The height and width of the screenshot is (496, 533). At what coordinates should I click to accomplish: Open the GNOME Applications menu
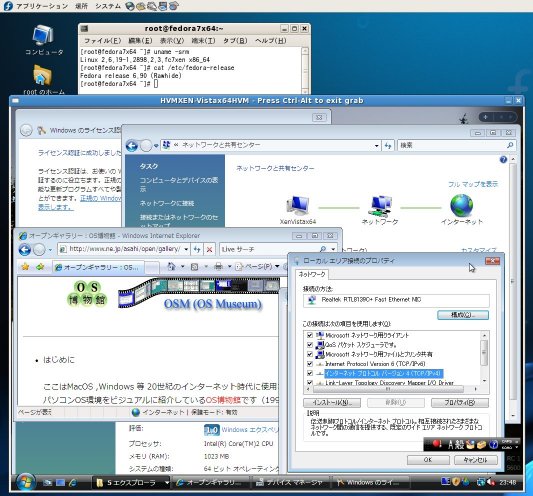coord(41,6)
